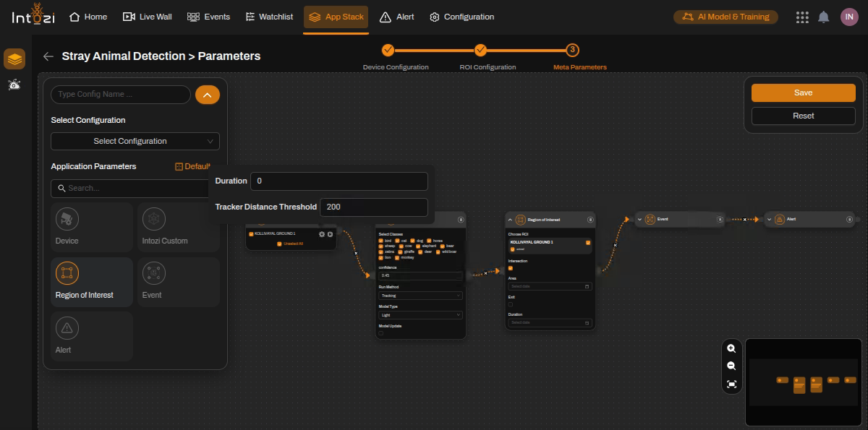Reset the parameters

point(803,116)
